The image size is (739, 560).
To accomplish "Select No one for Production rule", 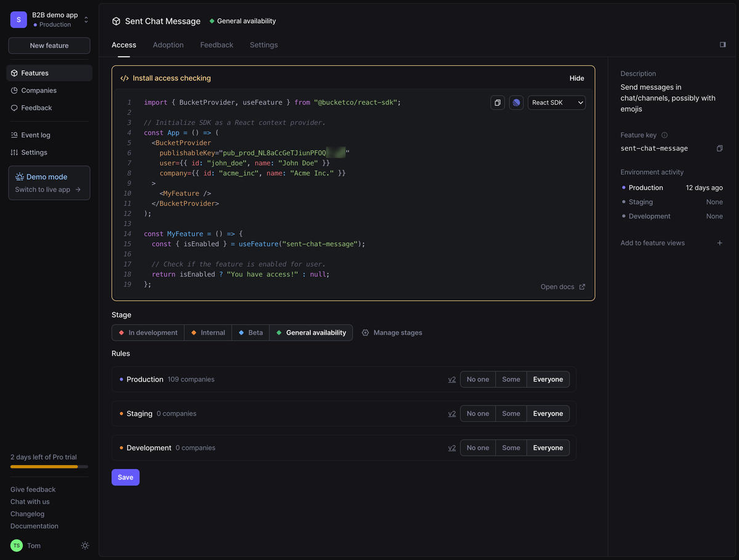I will pos(478,380).
